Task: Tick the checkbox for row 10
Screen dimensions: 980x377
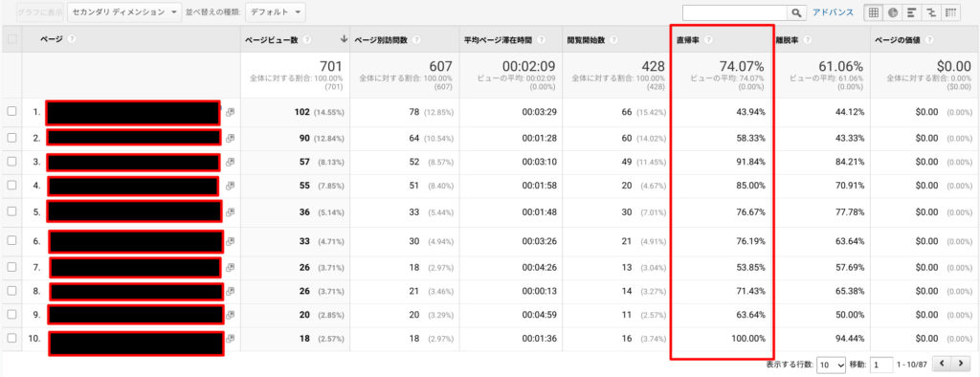Action: pyautogui.click(x=11, y=338)
